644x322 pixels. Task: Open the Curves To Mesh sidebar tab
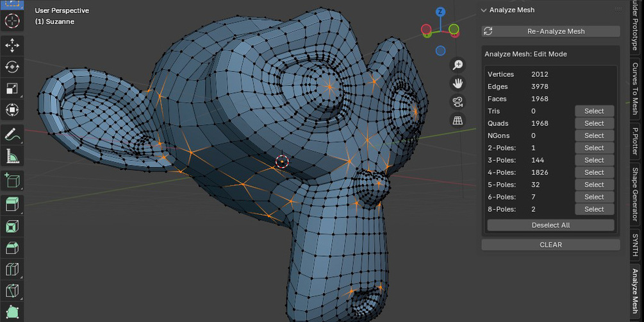point(635,89)
